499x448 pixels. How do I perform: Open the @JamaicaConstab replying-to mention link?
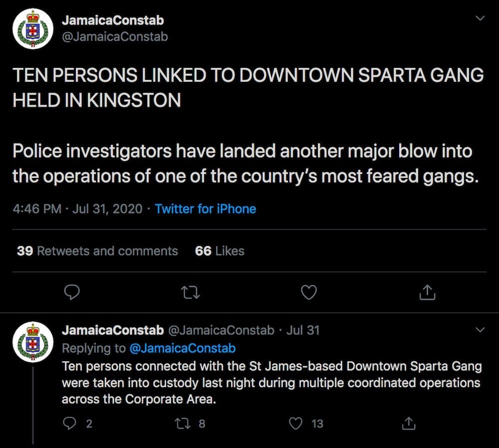(x=183, y=348)
